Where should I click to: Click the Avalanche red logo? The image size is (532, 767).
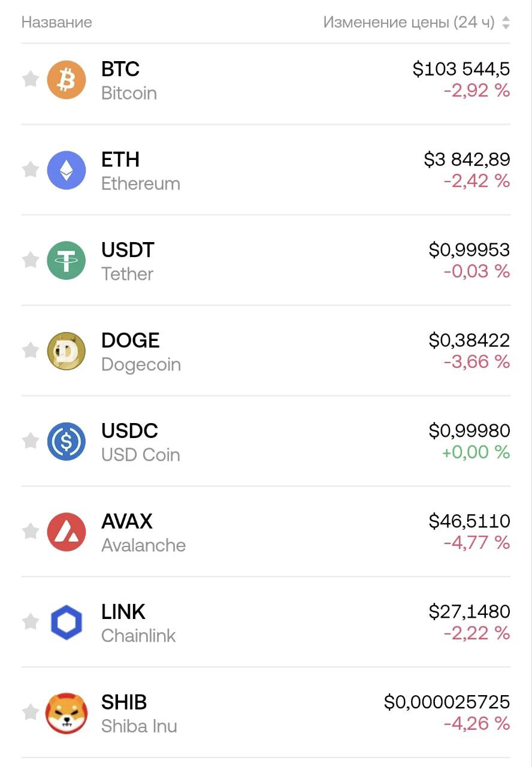pos(66,532)
